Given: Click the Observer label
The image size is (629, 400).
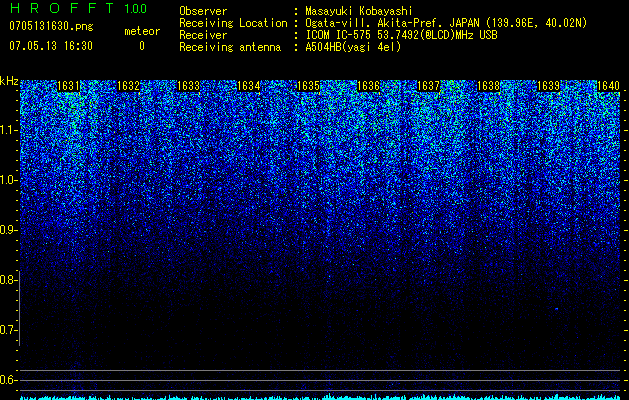Looking at the screenshot, I should (x=203, y=11).
